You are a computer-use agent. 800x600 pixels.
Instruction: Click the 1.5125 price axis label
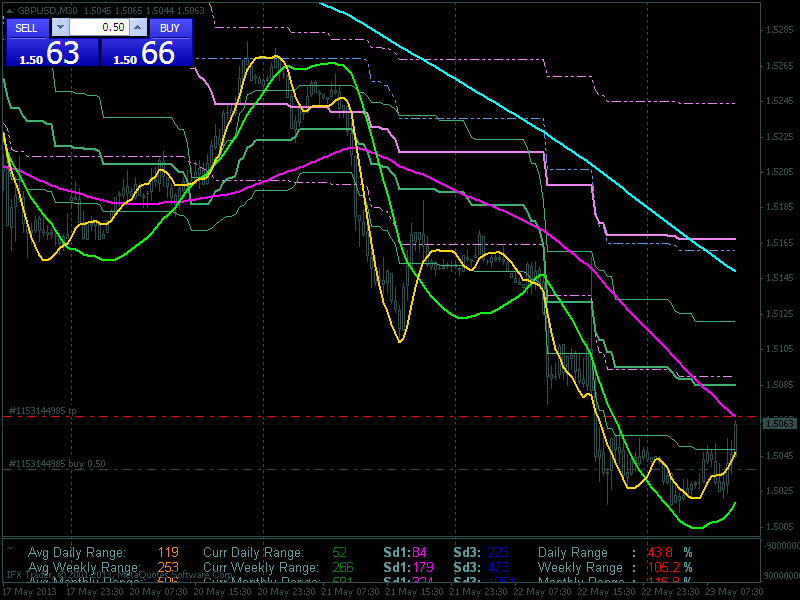(780, 314)
